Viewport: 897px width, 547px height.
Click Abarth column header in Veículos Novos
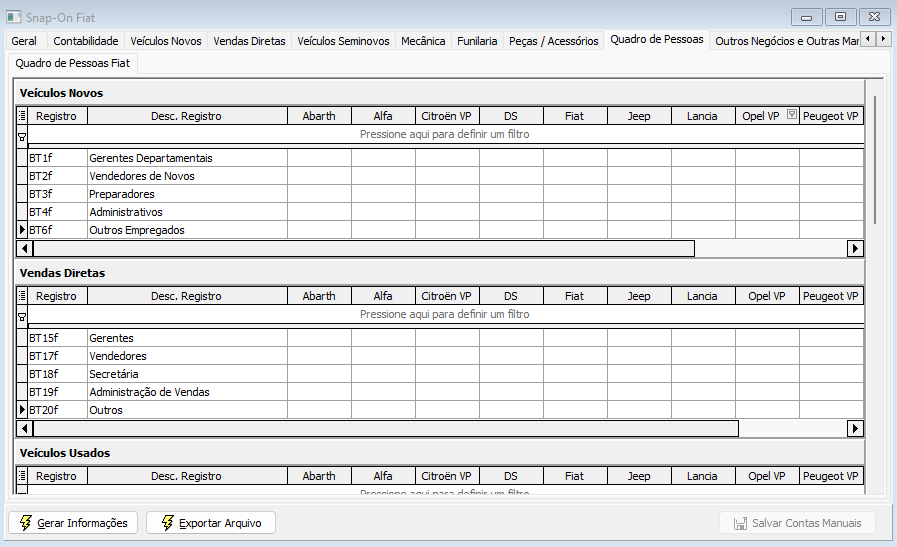(x=319, y=116)
